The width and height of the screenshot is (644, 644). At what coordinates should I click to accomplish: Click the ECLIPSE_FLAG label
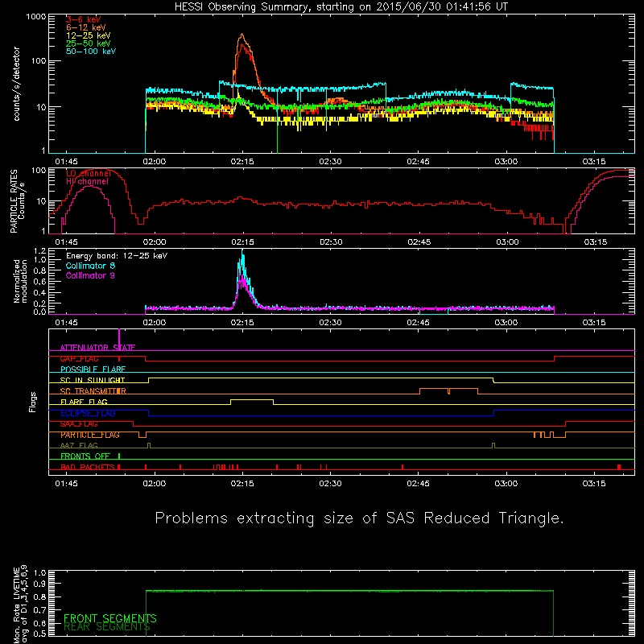coord(88,413)
